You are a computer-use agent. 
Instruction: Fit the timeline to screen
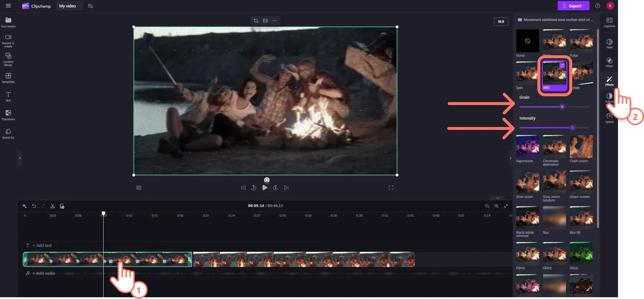click(x=506, y=206)
